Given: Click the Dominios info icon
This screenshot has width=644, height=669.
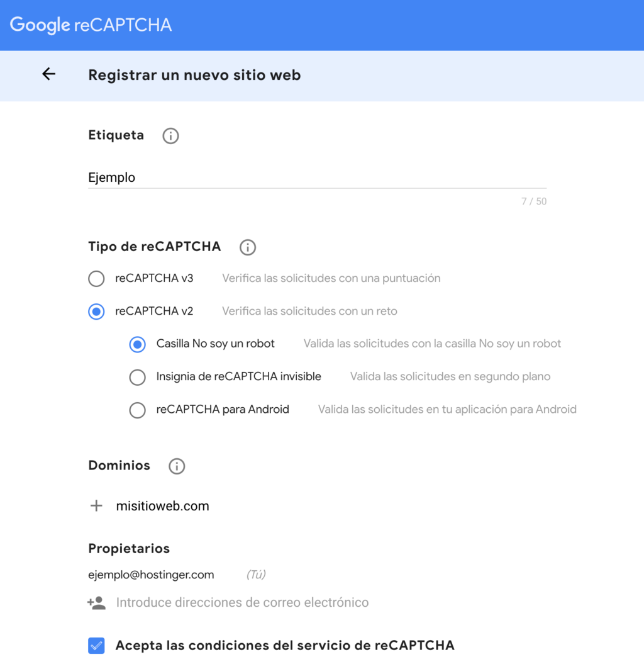Looking at the screenshot, I should pos(177,466).
